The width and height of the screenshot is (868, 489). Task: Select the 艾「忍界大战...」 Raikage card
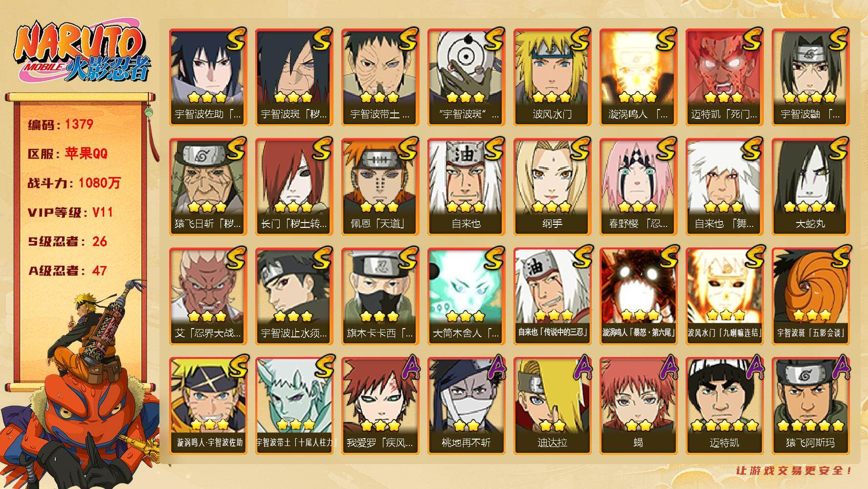point(208,296)
